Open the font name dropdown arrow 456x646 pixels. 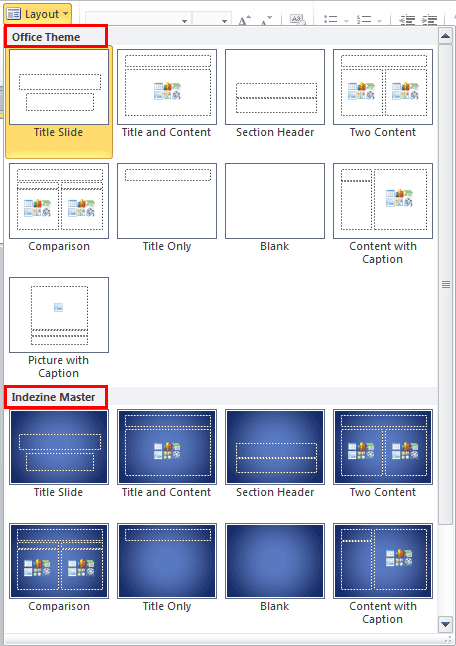185,21
